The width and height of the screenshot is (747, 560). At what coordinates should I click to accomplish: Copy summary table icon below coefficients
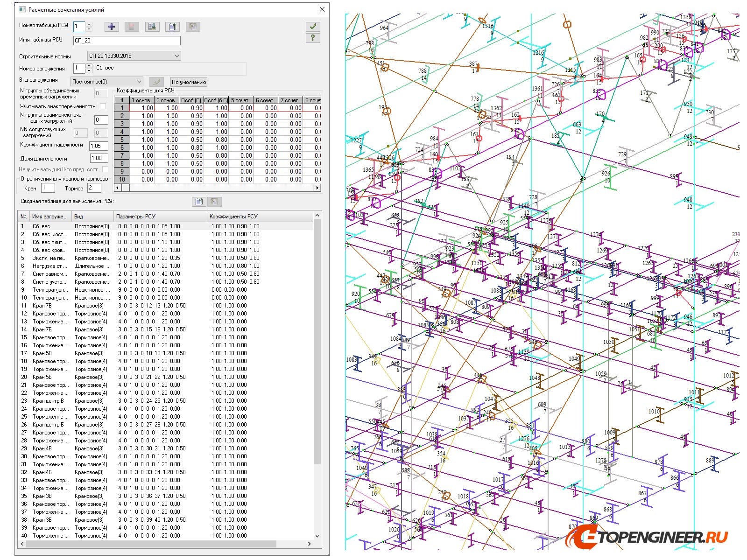click(199, 202)
